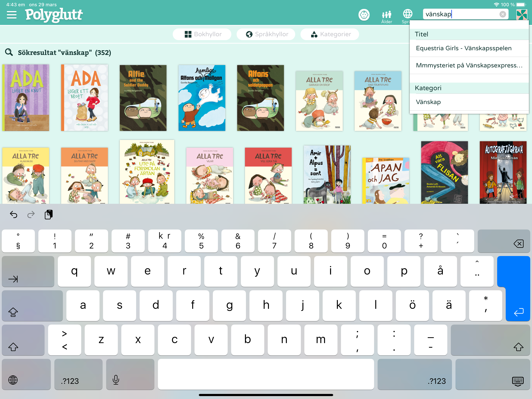Screen dimensions: 532x399
Task: Tap the right .?123 key
Action: click(x=415, y=374)
